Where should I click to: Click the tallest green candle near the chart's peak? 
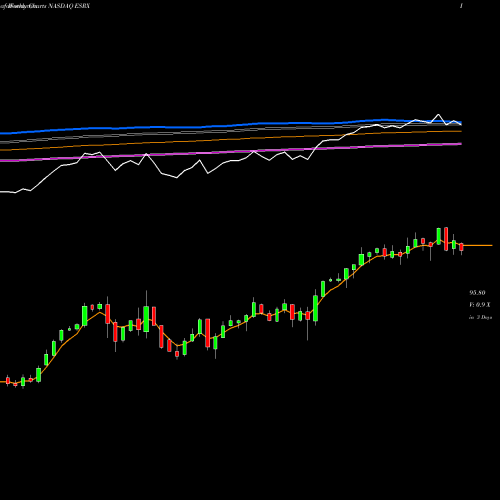tap(439, 236)
